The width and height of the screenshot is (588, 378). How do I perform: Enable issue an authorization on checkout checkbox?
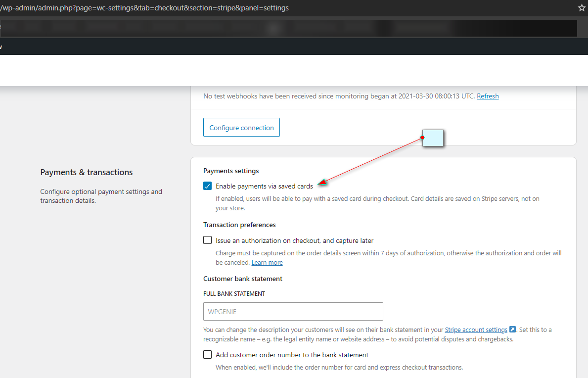208,240
